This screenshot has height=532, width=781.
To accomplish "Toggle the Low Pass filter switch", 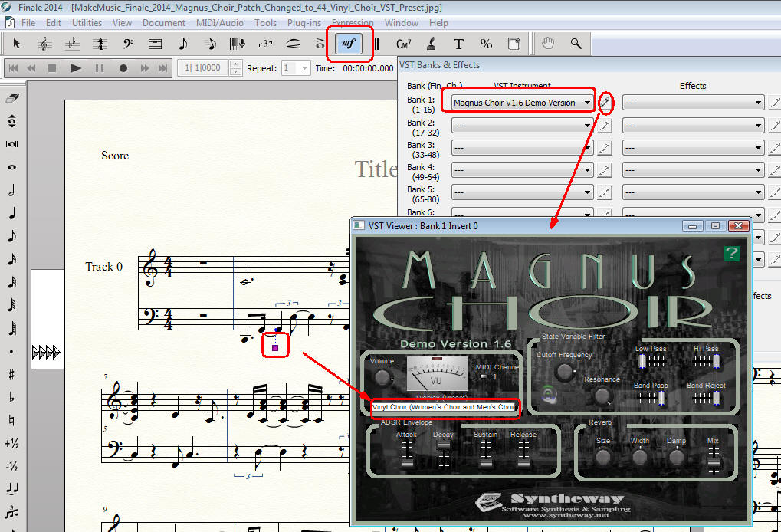I will pyautogui.click(x=651, y=361).
